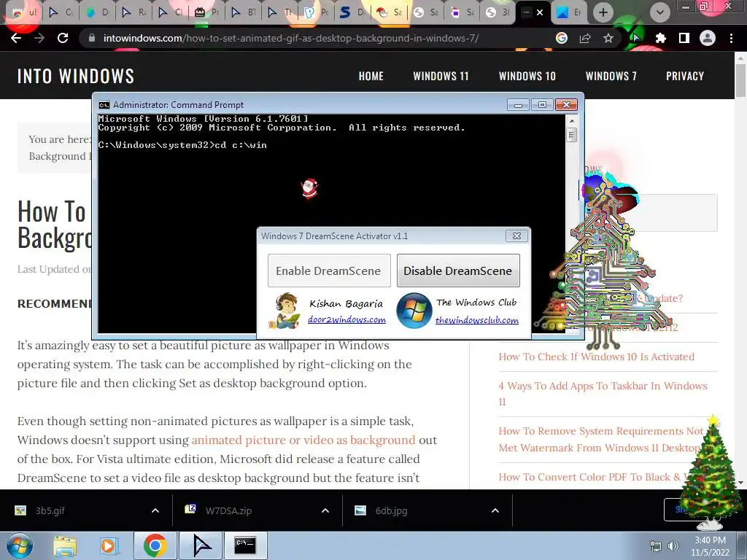Open a new tab with the plus button
Screen dimensions: 747x560
tap(603, 12)
